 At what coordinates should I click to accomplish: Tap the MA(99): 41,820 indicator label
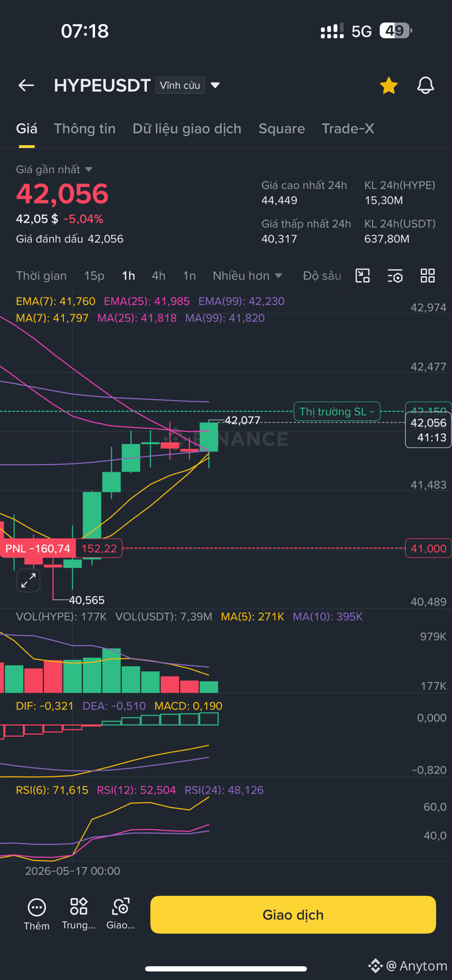tap(225, 318)
